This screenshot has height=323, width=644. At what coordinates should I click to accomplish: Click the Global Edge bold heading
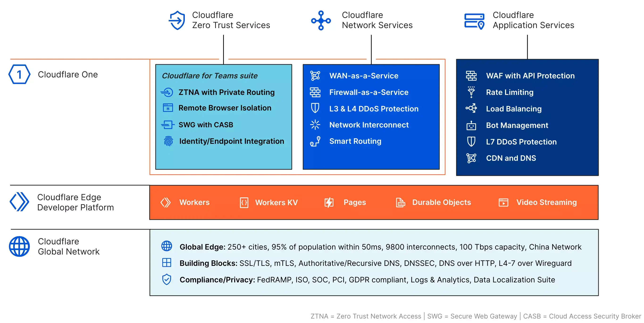point(202,247)
